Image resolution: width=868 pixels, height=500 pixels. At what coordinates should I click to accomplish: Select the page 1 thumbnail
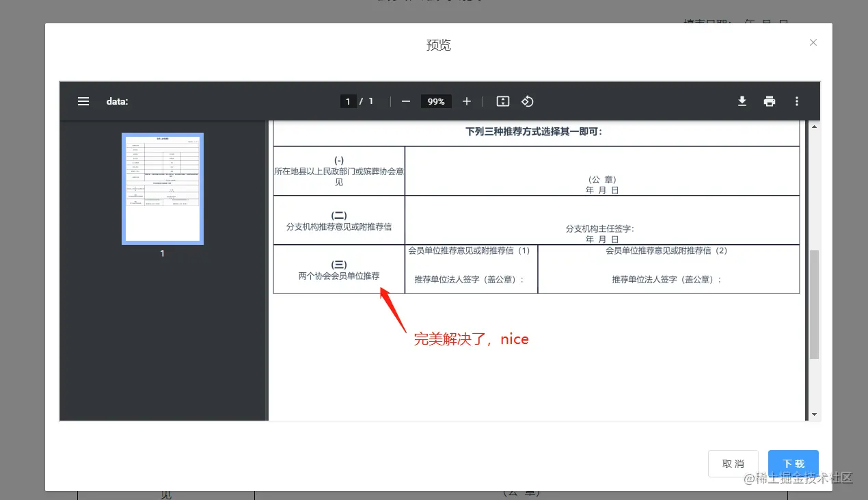[x=162, y=187]
